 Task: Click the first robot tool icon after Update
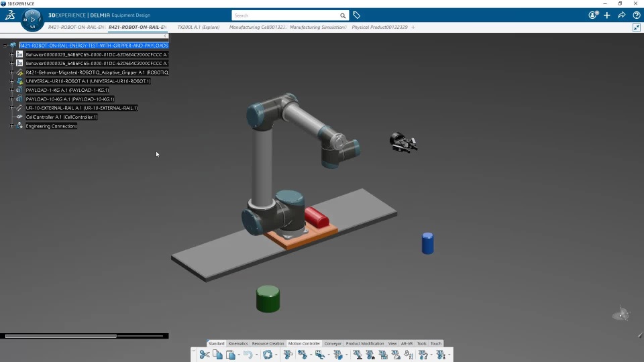288,354
